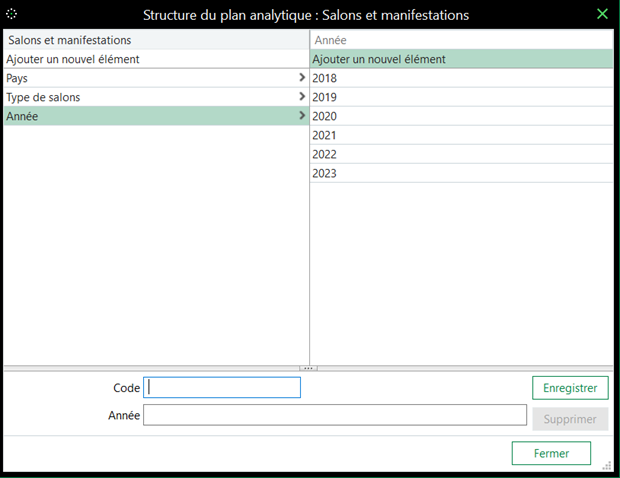620x478 pixels.
Task: Click the app icon in title bar
Action: pyautogui.click(x=12, y=14)
